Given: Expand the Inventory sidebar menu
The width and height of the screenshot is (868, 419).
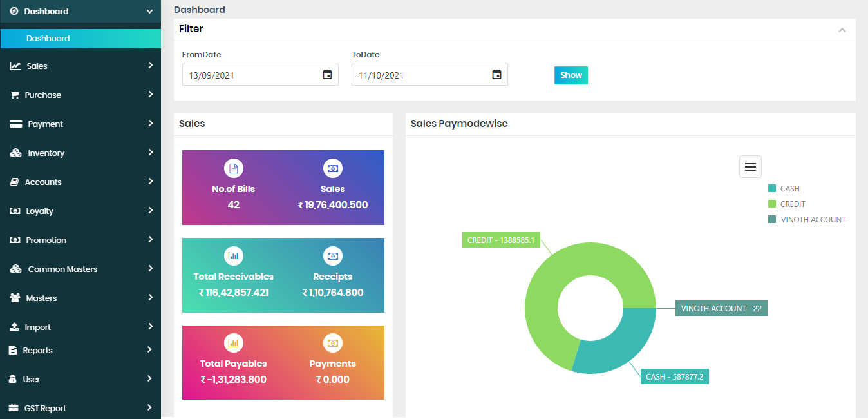Looking at the screenshot, I should click(x=80, y=153).
